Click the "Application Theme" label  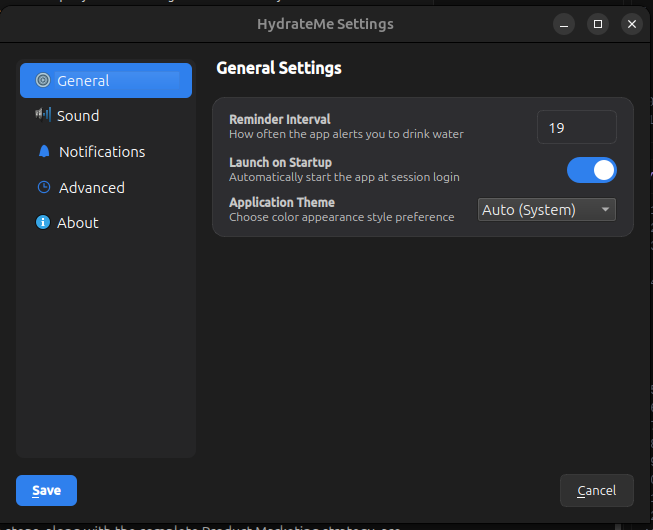(282, 202)
